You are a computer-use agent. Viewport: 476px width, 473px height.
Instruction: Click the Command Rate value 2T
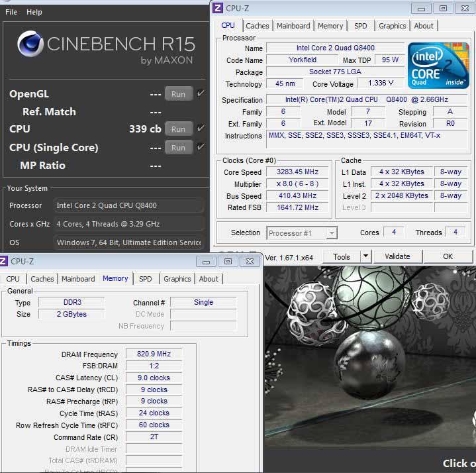click(x=154, y=437)
